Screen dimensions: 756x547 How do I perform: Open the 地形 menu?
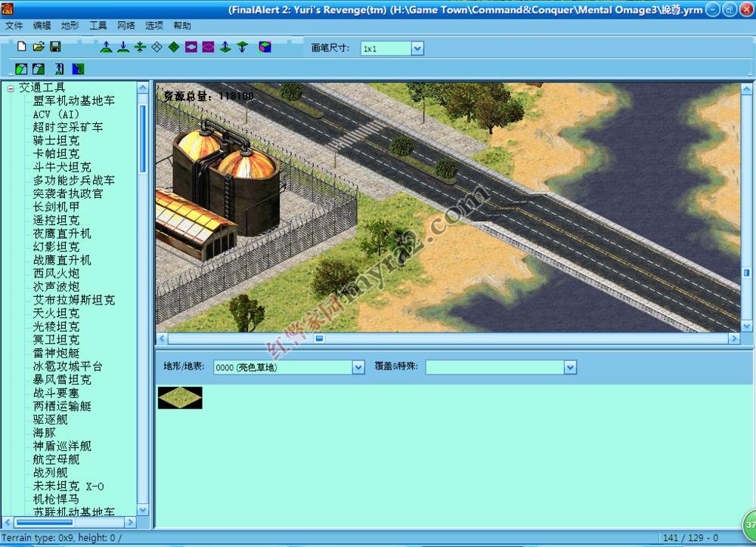click(x=70, y=26)
